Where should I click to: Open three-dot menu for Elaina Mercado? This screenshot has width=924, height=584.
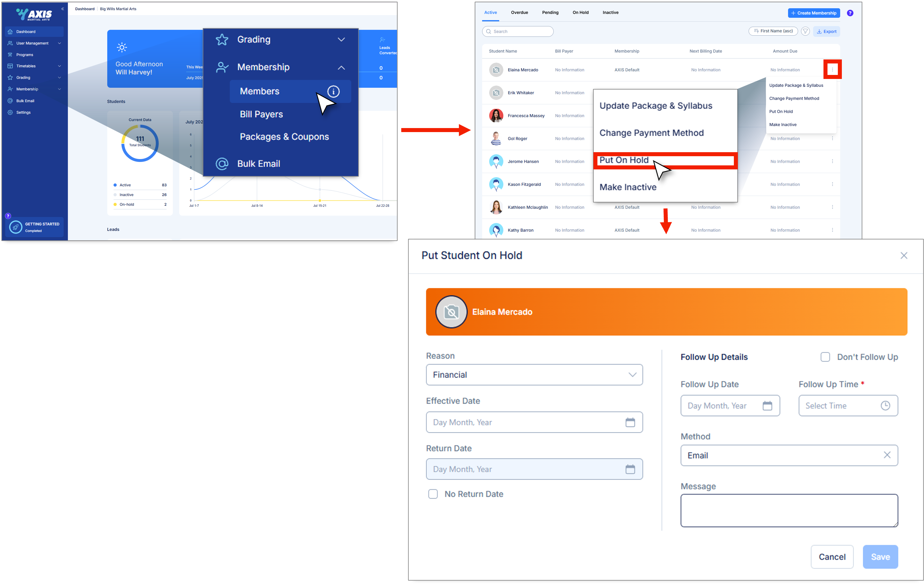[x=832, y=69]
